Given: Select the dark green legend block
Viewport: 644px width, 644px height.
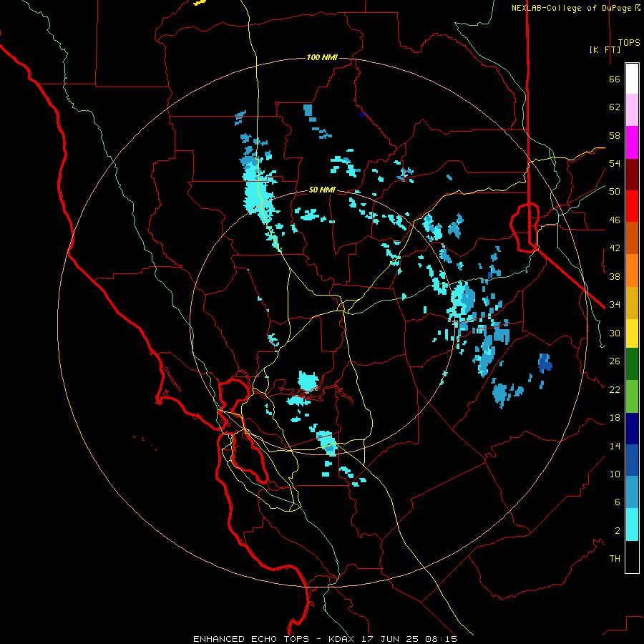Looking at the screenshot, I should coord(632,364).
